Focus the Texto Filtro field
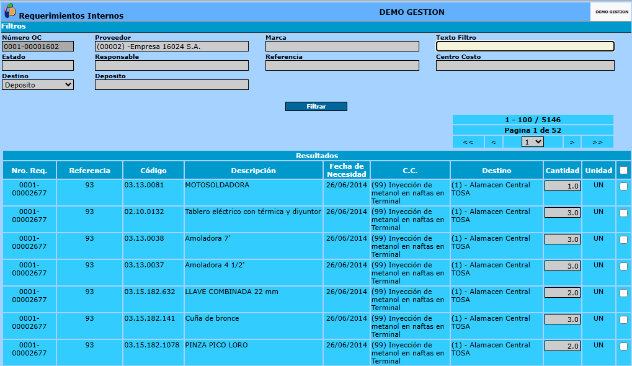This screenshot has height=366, width=632. click(x=525, y=46)
